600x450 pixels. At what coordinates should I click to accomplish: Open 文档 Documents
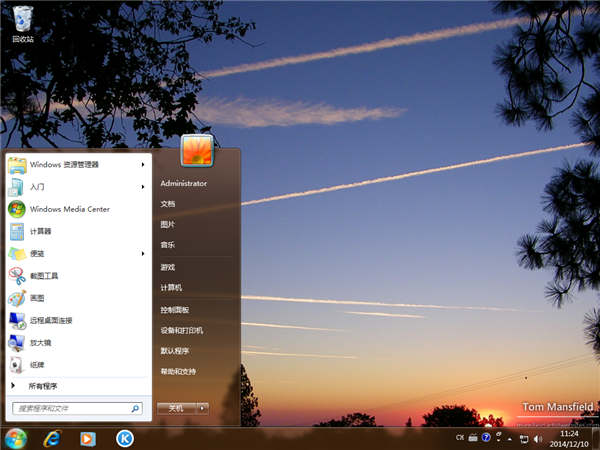(x=168, y=204)
